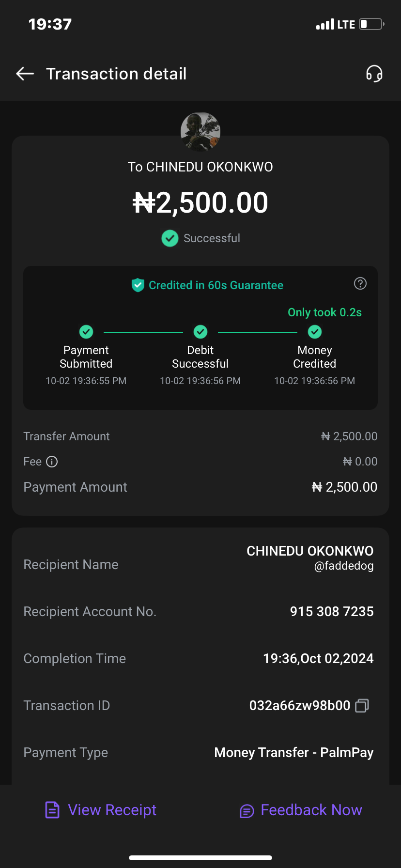Tap the recipient profile avatar
The width and height of the screenshot is (401, 868).
200,132
